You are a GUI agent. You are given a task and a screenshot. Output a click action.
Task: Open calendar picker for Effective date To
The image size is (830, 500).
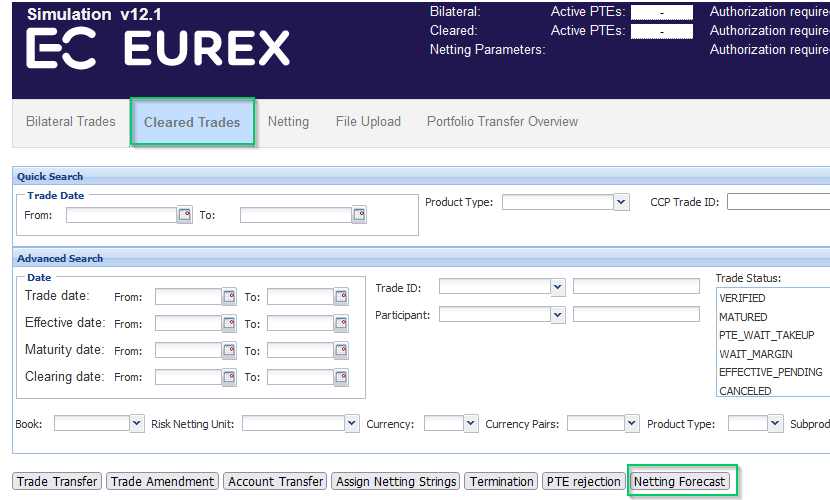tap(341, 323)
